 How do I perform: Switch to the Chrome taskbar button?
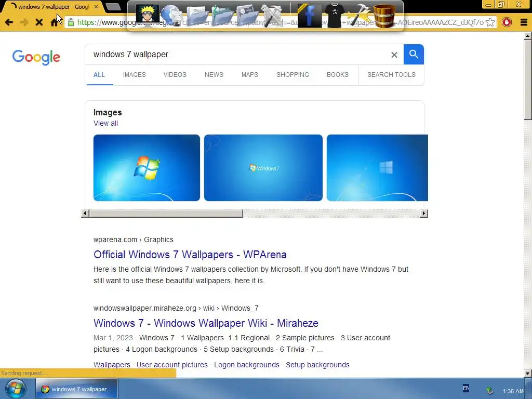coord(77,389)
